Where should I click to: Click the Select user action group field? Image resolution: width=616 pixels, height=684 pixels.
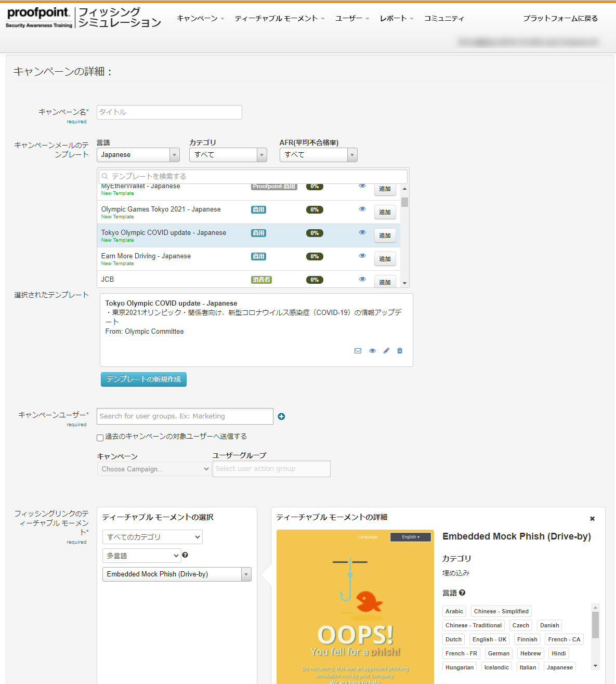tap(271, 469)
